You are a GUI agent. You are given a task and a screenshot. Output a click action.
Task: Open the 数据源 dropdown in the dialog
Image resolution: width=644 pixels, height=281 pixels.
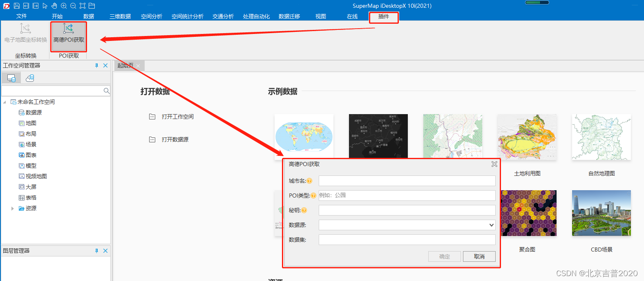pyautogui.click(x=491, y=225)
